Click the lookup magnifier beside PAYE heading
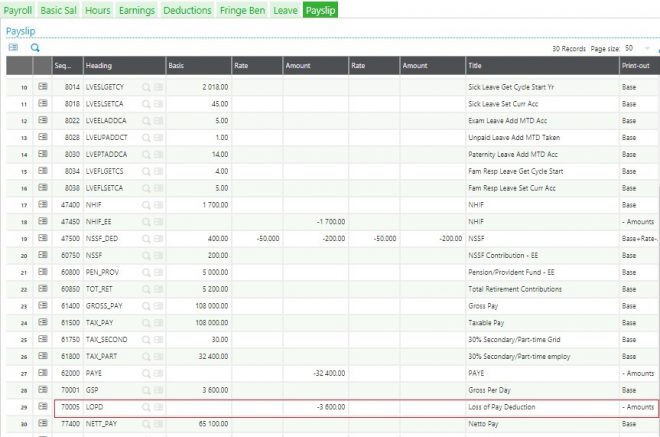The width and height of the screenshot is (660, 437). coord(146,375)
